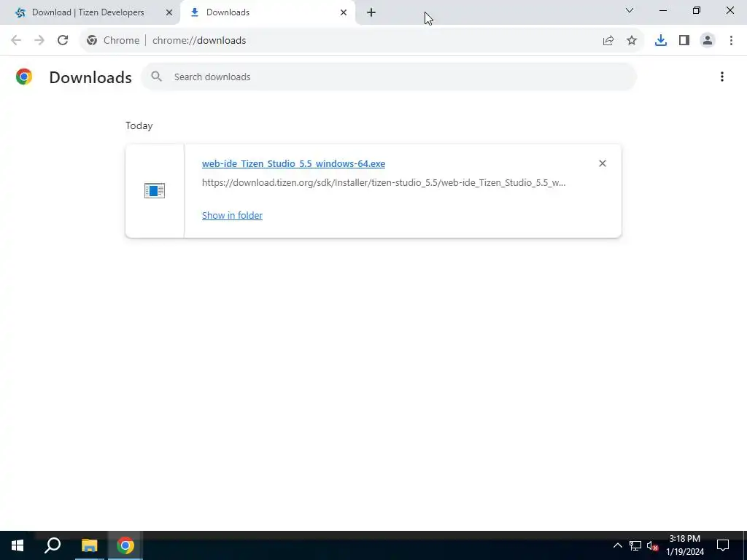This screenshot has width=747, height=560.
Task: Click the Today date heading
Action: point(139,125)
